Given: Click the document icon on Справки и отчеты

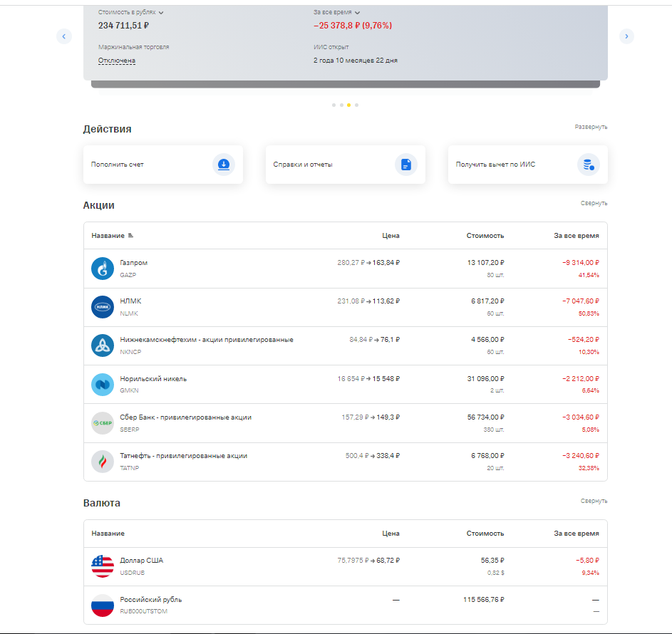Looking at the screenshot, I should (x=406, y=165).
